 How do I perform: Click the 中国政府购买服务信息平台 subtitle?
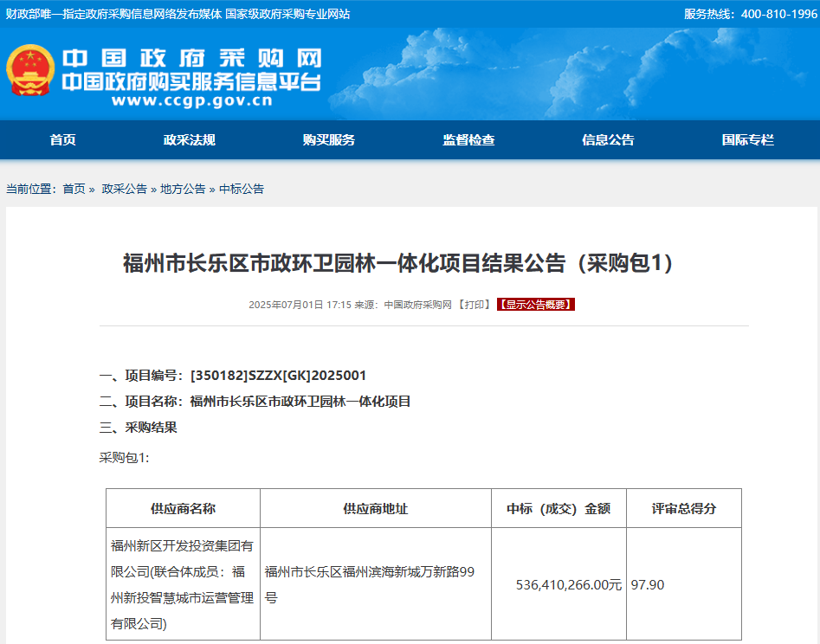[x=191, y=82]
